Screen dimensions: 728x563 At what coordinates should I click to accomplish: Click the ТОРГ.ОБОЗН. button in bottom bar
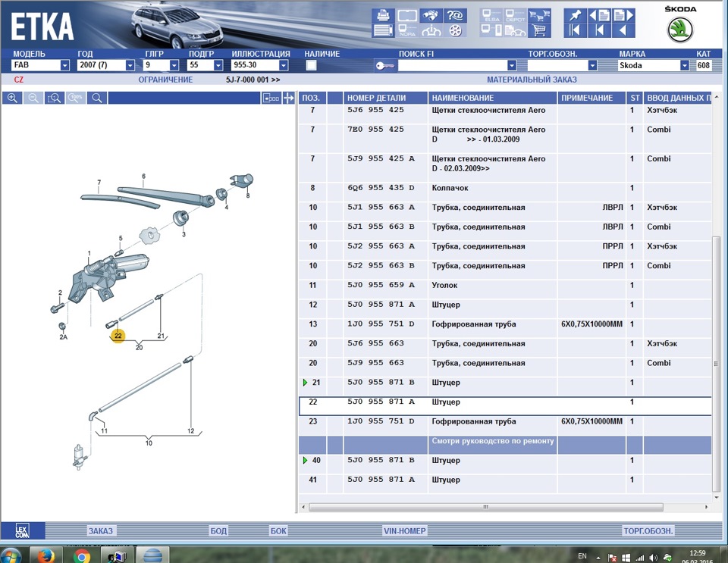(648, 530)
